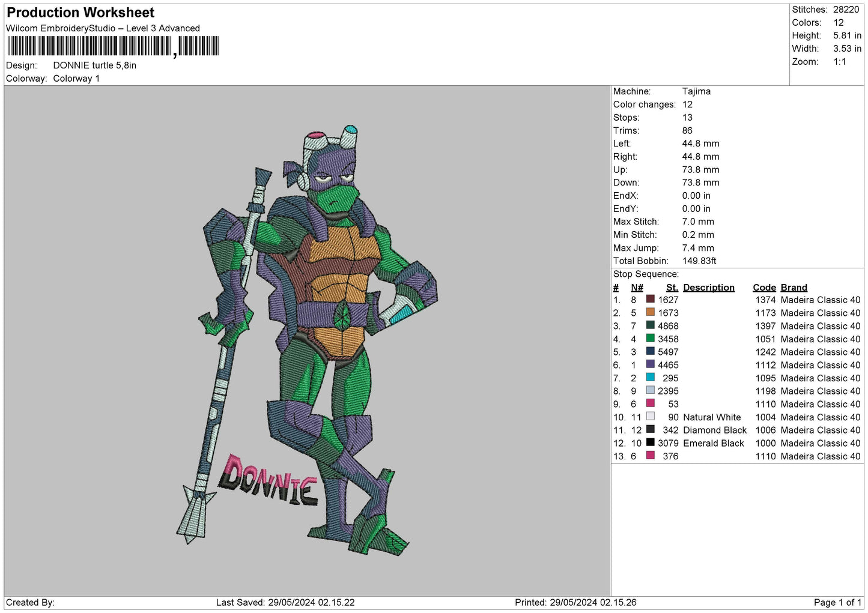Click the Down value 73.8 mm
Image resolution: width=868 pixels, height=613 pixels.
[700, 183]
